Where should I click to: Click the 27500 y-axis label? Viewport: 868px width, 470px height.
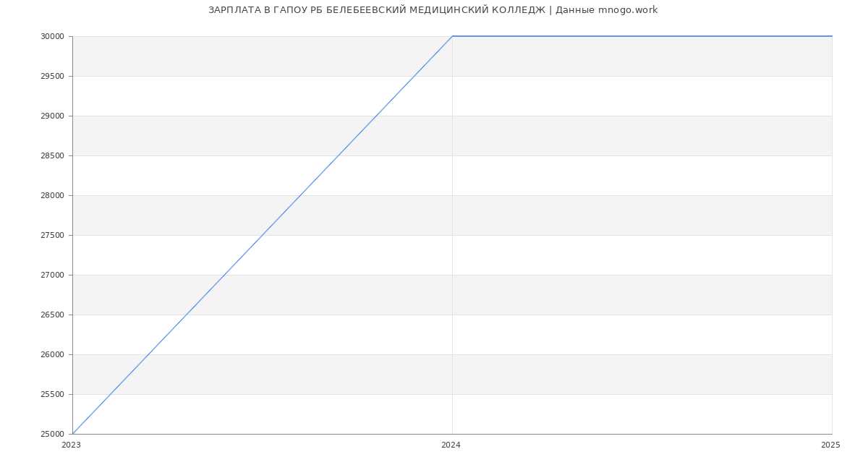tap(52, 236)
